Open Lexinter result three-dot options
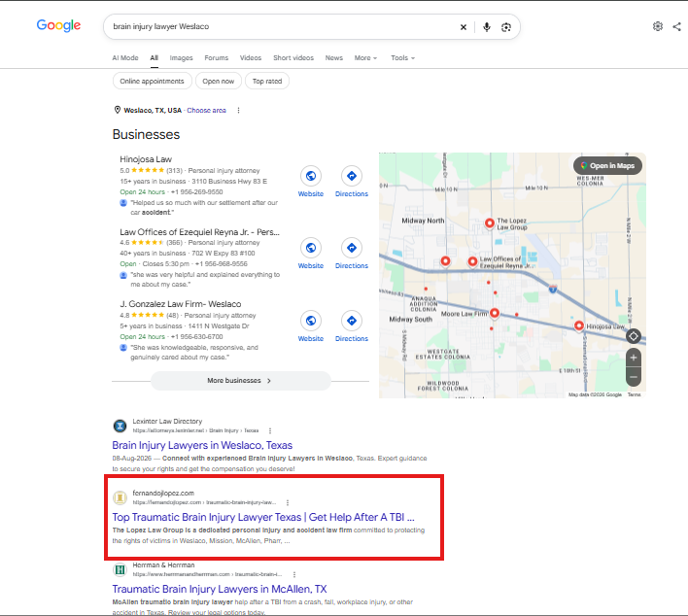Screen dimensions: 688x616 point(270,430)
